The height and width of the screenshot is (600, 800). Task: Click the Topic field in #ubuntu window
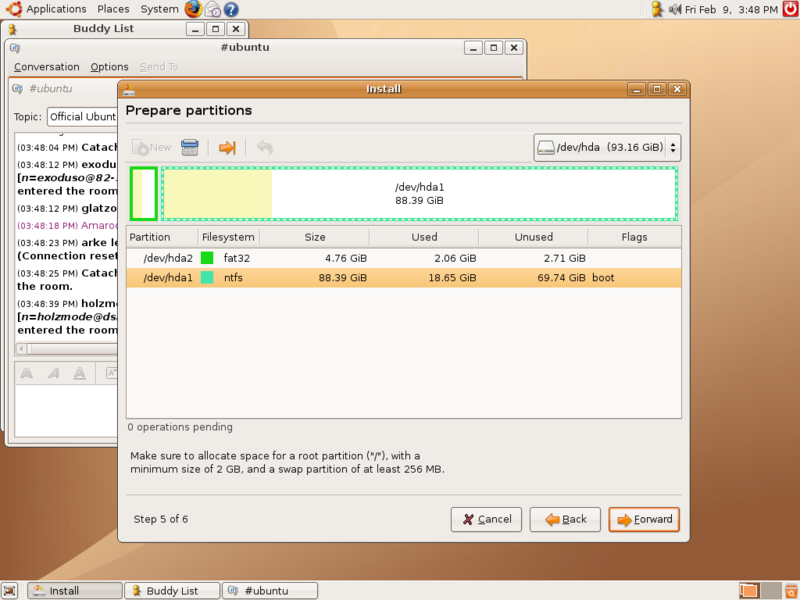[x=83, y=117]
